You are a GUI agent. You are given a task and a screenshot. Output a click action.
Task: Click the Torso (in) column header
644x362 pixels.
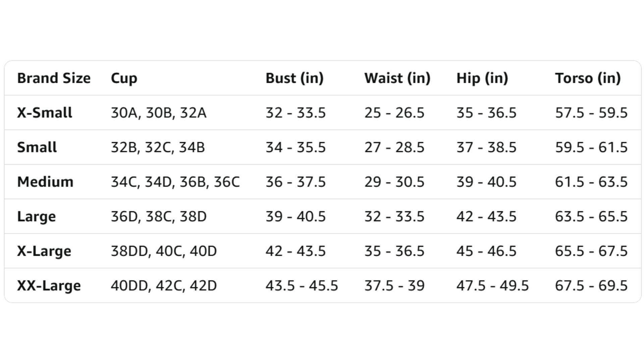point(588,78)
